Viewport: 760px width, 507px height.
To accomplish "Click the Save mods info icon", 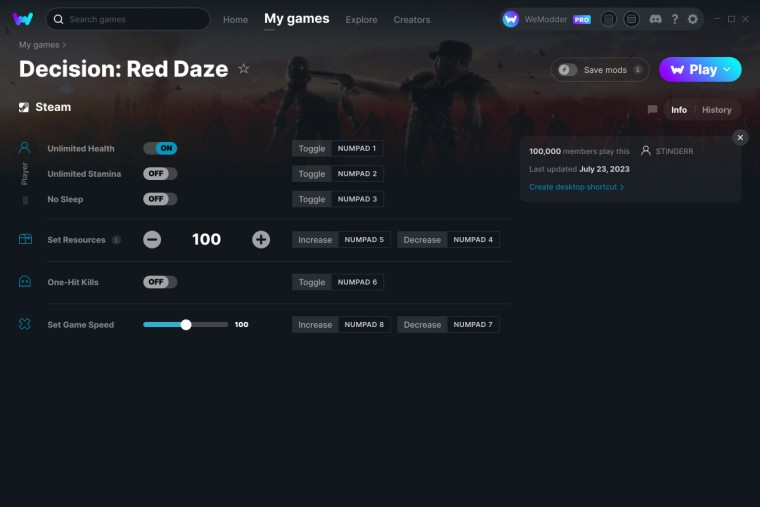I will pyautogui.click(x=638, y=70).
